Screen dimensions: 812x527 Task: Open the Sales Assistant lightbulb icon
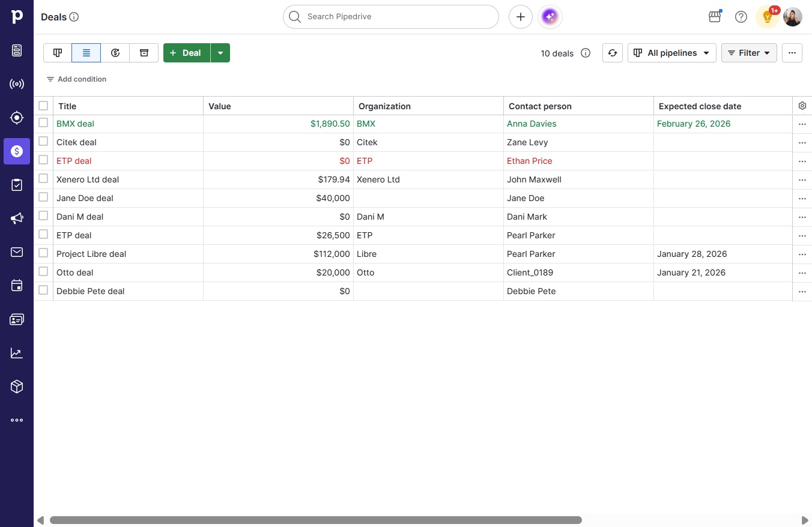click(767, 17)
